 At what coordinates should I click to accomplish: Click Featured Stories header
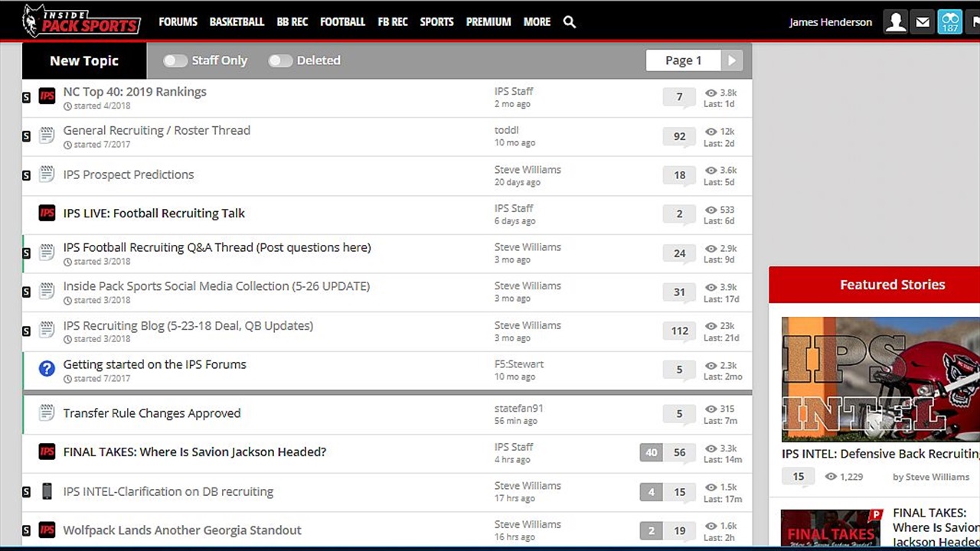(892, 285)
